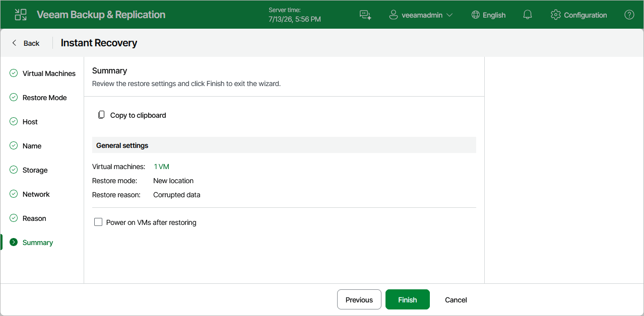This screenshot has width=644, height=316.
Task: Click the New location value
Action: click(173, 181)
